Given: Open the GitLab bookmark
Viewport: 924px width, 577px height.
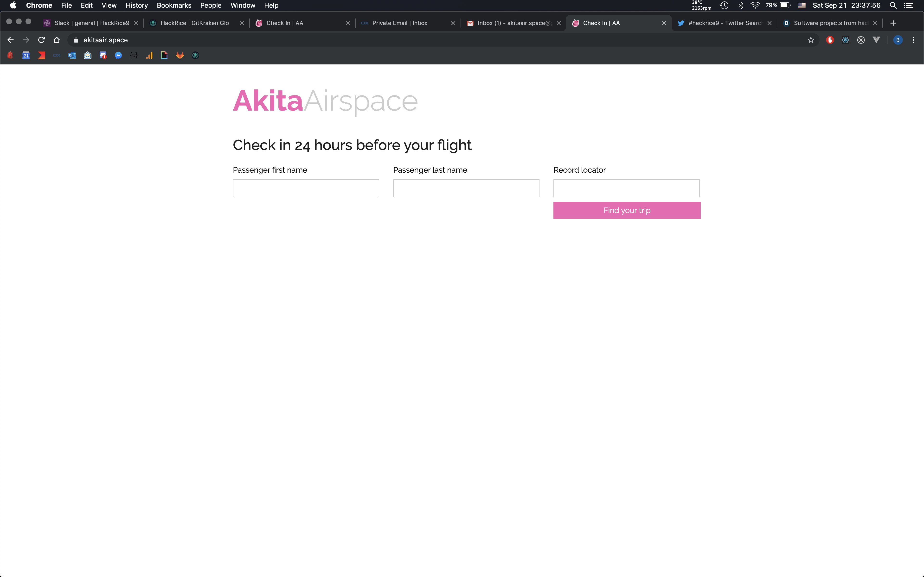Looking at the screenshot, I should [x=180, y=56].
